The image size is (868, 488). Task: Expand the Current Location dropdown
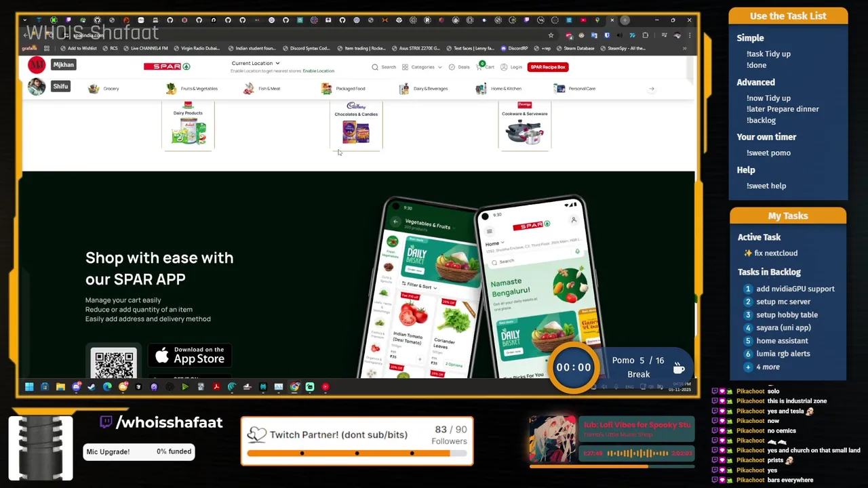coord(256,63)
